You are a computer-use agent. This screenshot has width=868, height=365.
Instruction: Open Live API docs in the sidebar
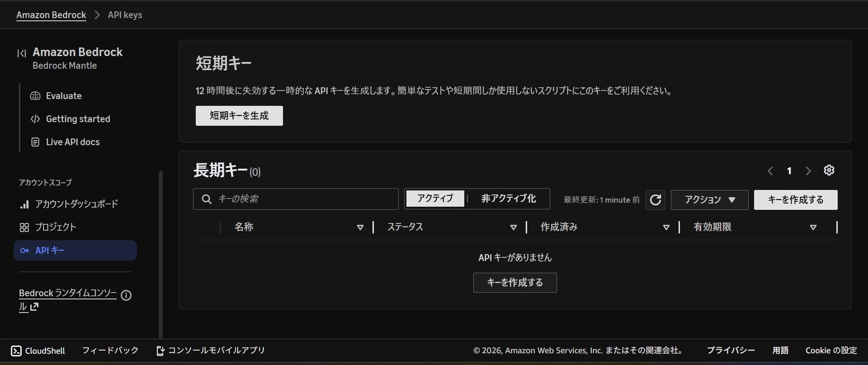73,142
